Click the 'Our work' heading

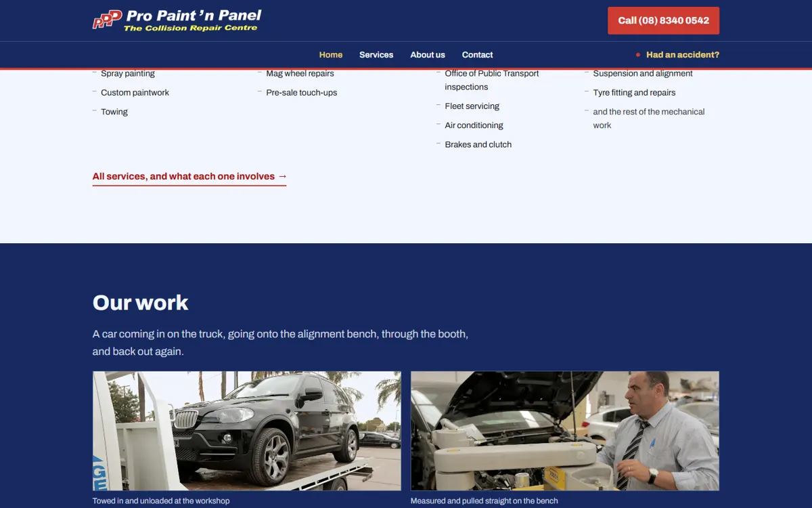click(141, 303)
